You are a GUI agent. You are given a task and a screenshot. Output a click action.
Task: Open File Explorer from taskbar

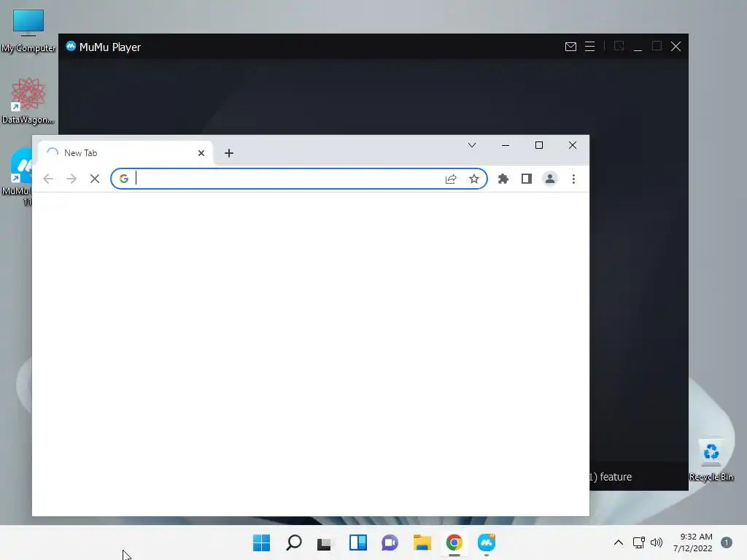pyautogui.click(x=422, y=542)
